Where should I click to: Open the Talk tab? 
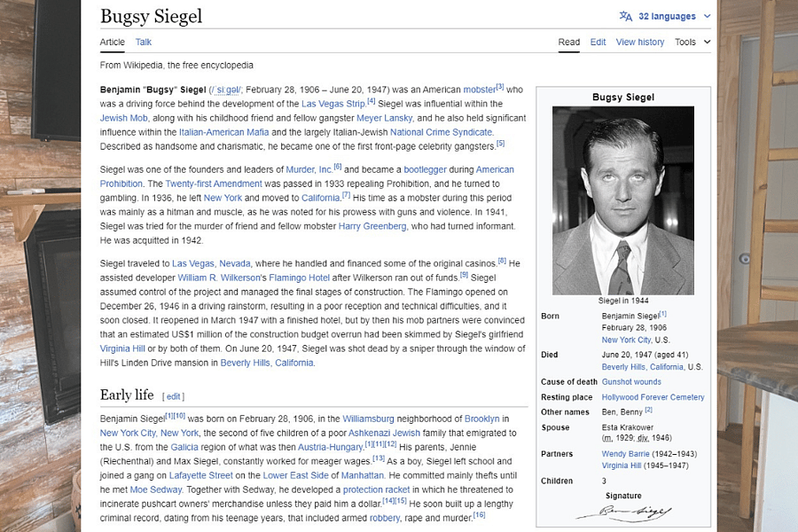coord(143,43)
